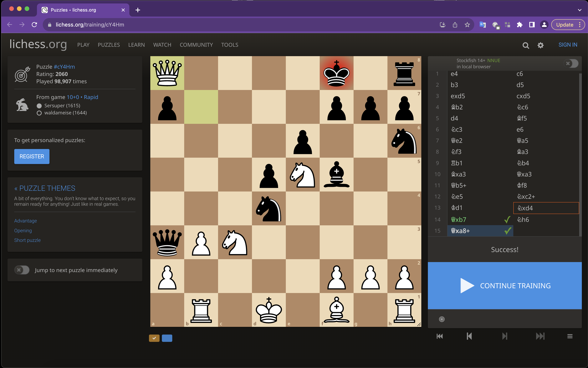Open the TOOLS navigation menu

click(229, 45)
